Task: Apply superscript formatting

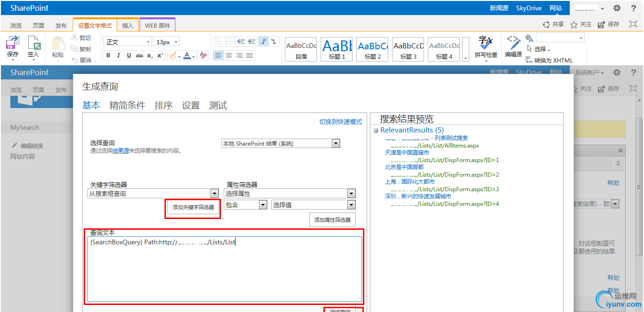Action: 160,55
